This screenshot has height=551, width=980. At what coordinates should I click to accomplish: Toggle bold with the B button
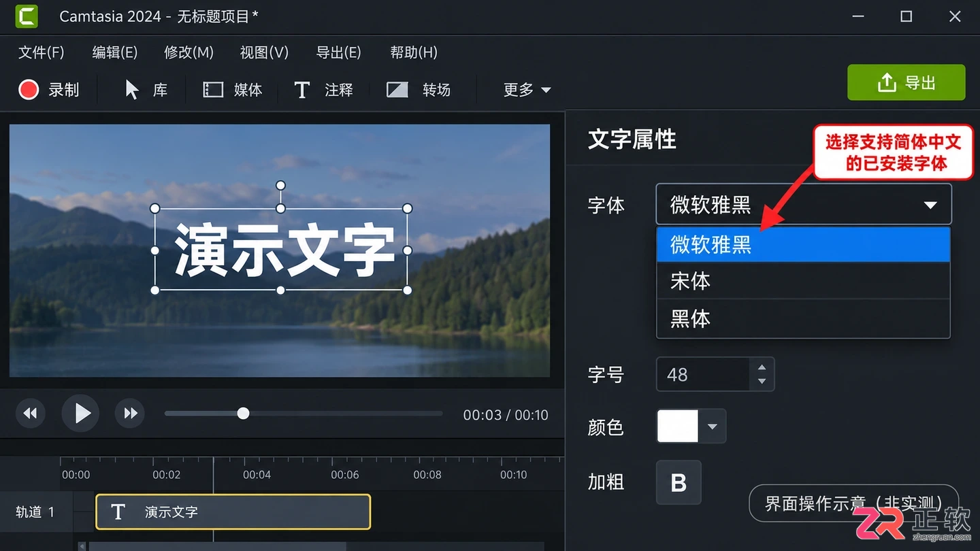679,482
